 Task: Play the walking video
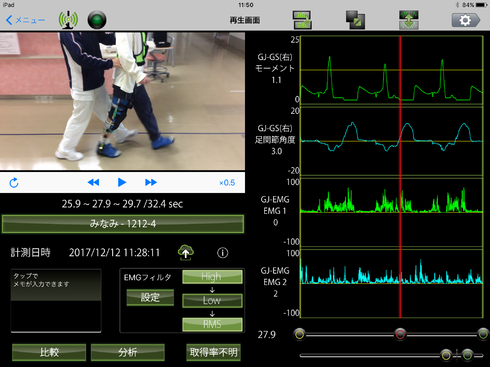[x=122, y=182]
